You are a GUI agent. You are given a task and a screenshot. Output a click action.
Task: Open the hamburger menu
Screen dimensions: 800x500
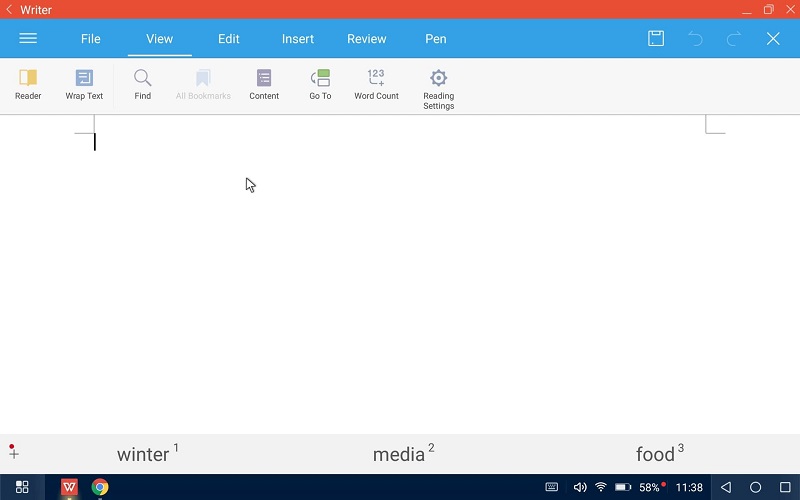(x=28, y=38)
